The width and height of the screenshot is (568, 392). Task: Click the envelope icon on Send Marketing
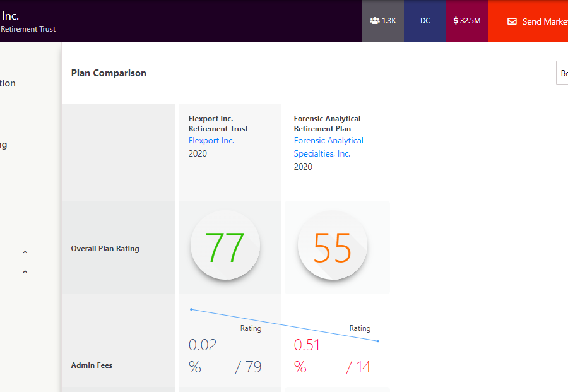tap(512, 21)
